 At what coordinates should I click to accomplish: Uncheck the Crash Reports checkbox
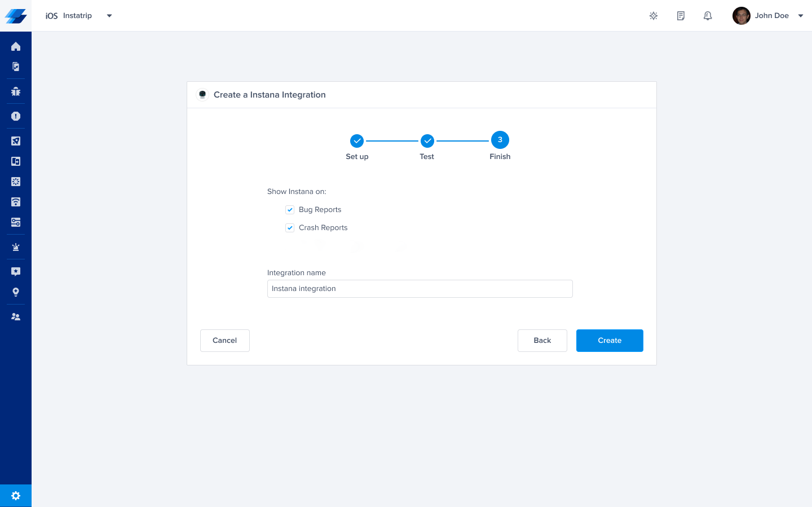pos(290,228)
